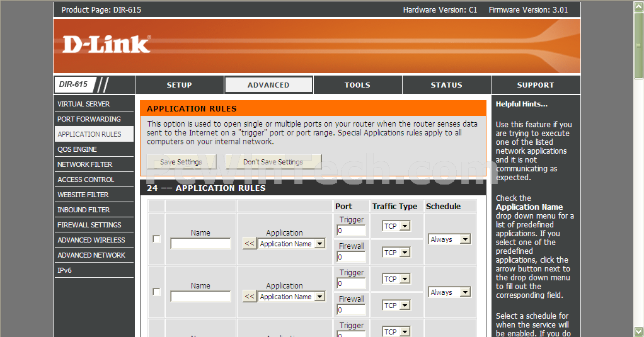This screenshot has width=644, height=337.
Task: Click second rule's Firewall port field
Action: [351, 310]
